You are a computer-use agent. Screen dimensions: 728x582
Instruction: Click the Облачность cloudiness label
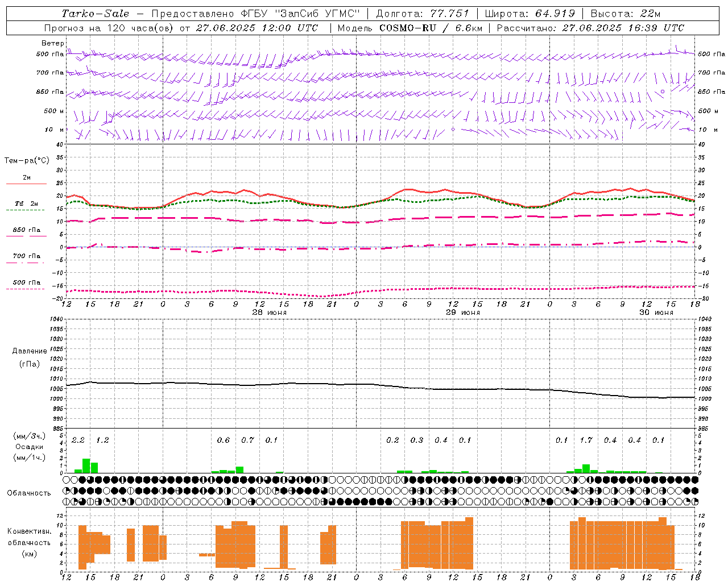(29, 493)
